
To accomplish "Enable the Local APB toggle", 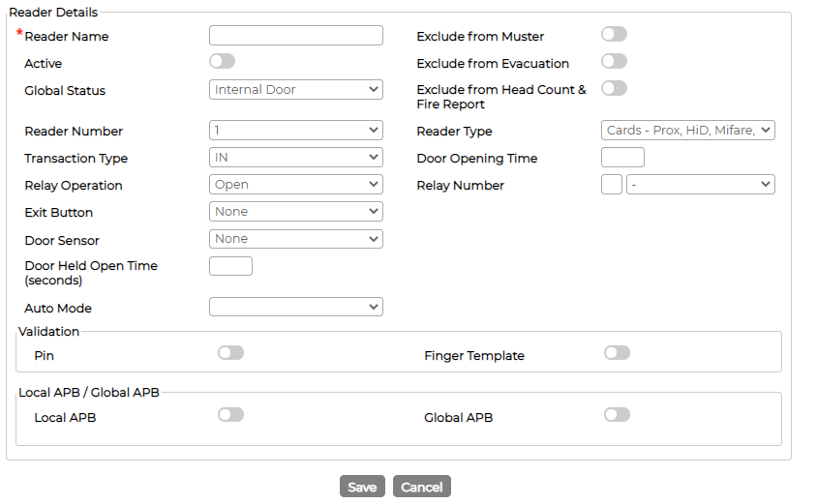I will pyautogui.click(x=230, y=415).
